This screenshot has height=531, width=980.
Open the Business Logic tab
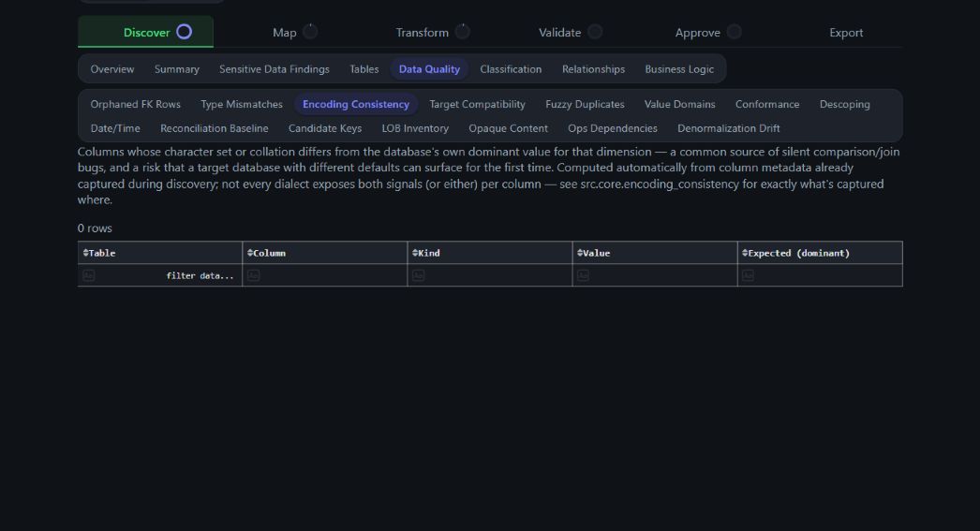[679, 68]
